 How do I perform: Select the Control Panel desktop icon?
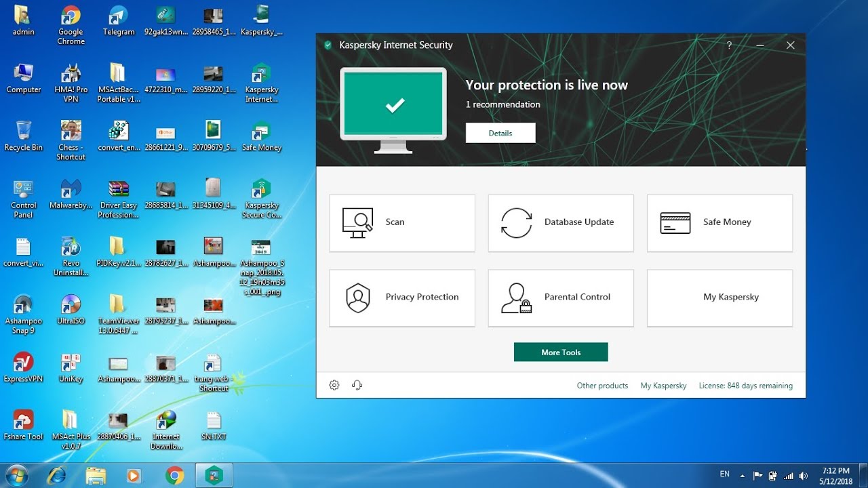(23, 199)
